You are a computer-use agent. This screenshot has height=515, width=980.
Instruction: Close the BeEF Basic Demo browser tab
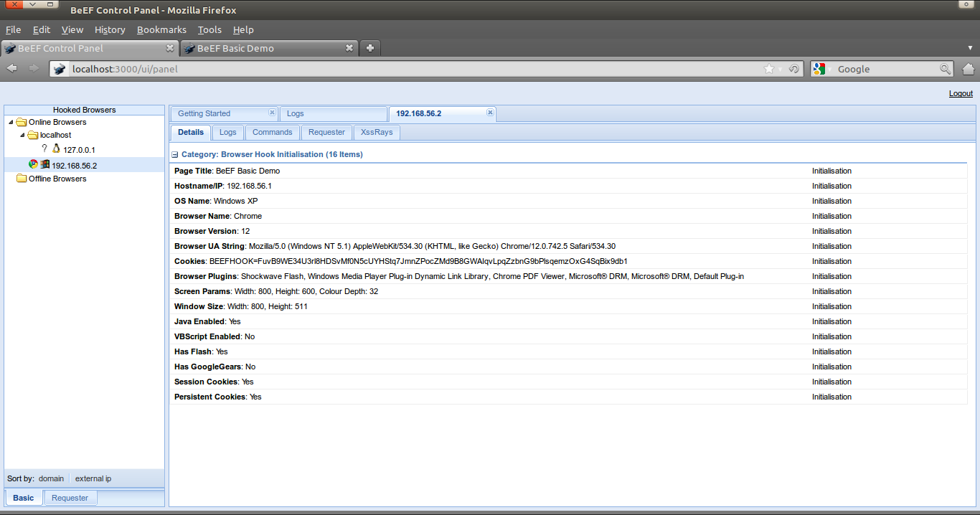click(x=349, y=48)
